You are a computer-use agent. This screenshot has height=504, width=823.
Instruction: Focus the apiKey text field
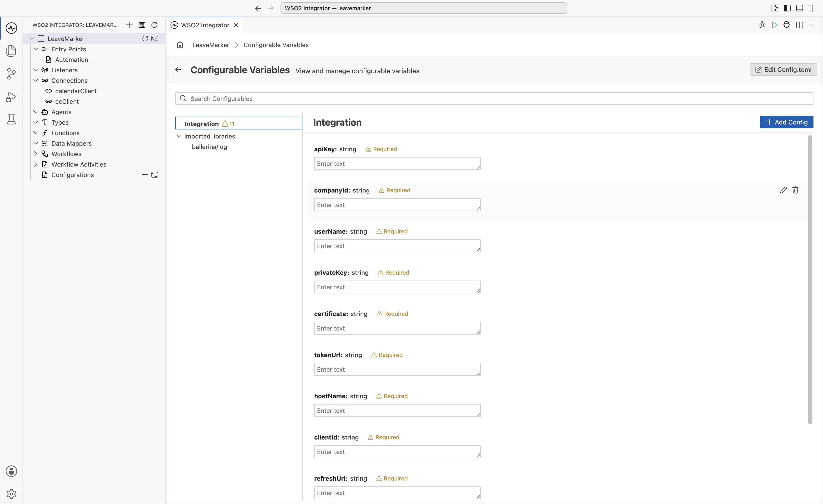click(x=397, y=163)
